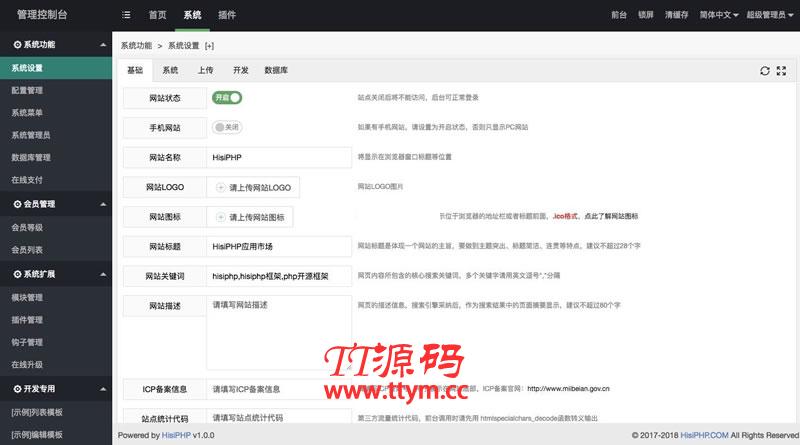The image size is (800, 445).
Task: Toggle the sidebar menu hamburger icon
Action: (126, 15)
